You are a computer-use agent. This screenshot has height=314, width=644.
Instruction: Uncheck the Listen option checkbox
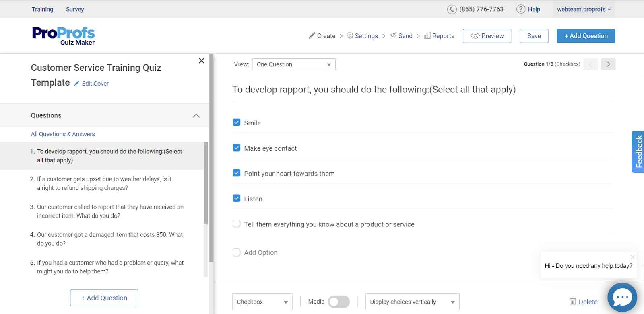(x=237, y=198)
